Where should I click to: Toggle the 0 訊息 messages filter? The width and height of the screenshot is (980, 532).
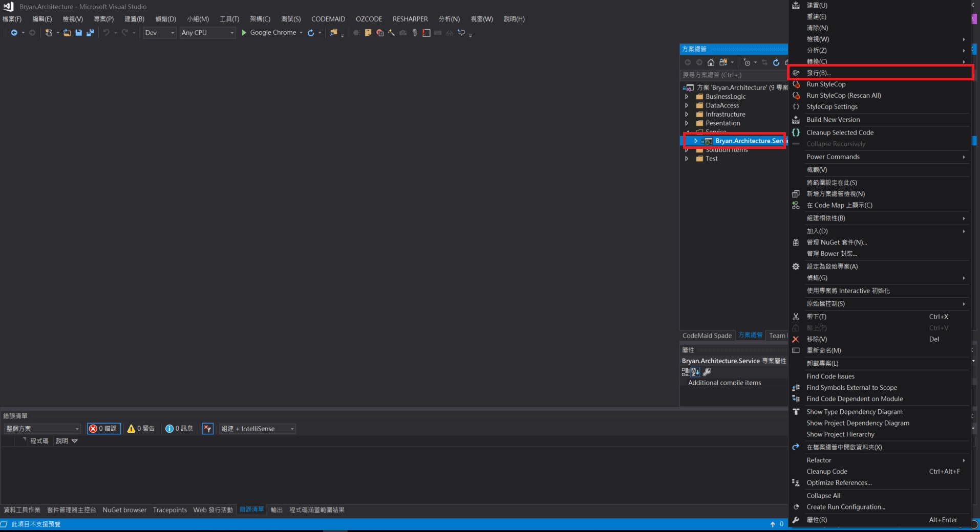(x=179, y=429)
